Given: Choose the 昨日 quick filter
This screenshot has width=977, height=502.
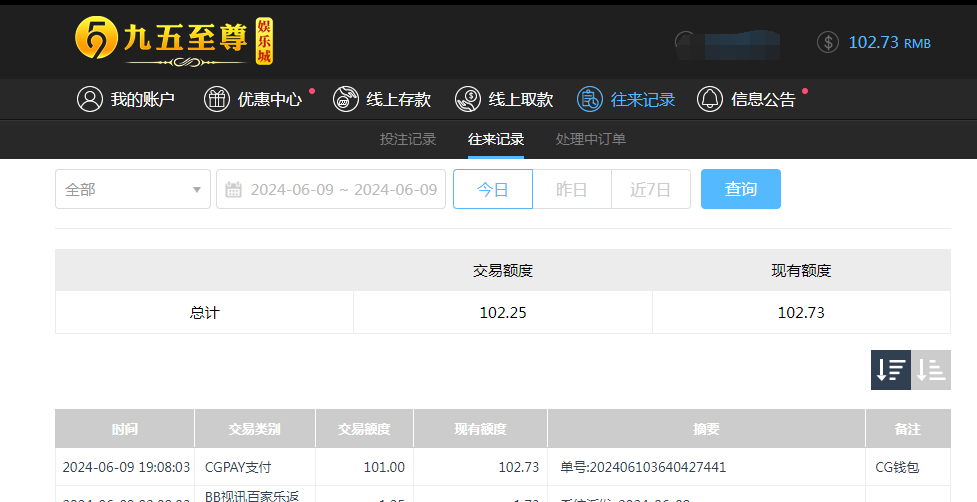Looking at the screenshot, I should tap(571, 189).
